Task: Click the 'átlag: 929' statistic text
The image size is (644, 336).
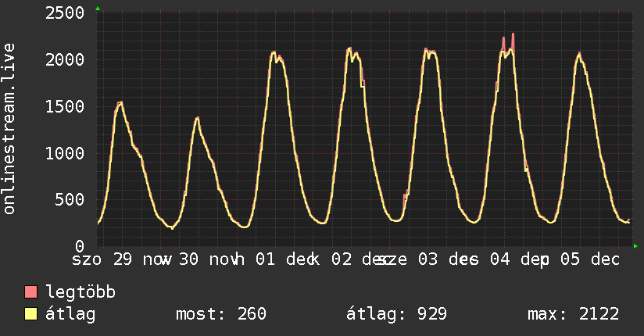Action: [395, 315]
